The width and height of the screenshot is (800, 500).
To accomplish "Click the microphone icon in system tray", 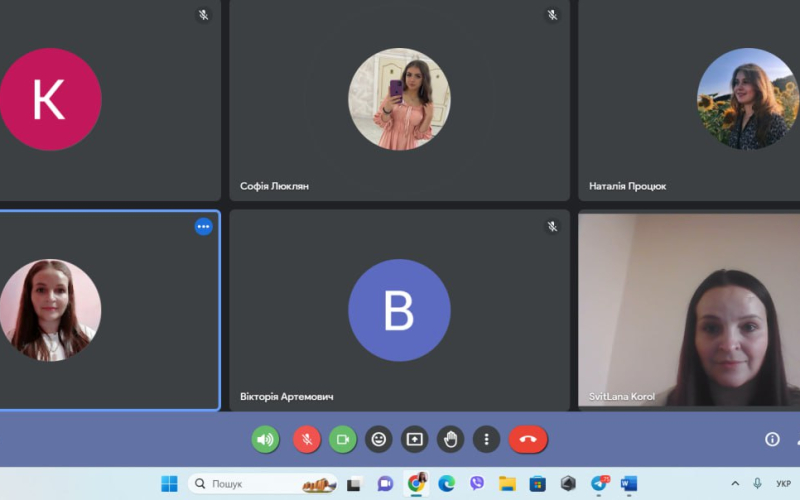I will pyautogui.click(x=757, y=483).
